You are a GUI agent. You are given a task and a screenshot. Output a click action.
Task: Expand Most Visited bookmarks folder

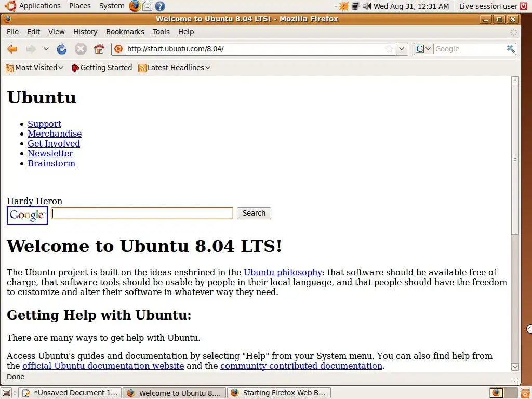tap(35, 68)
